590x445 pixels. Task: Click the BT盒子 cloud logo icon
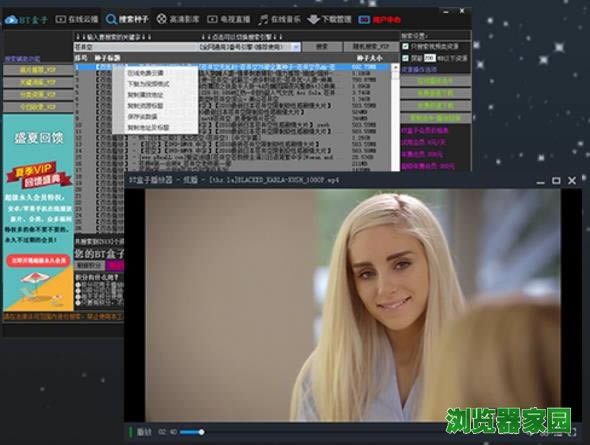point(11,19)
